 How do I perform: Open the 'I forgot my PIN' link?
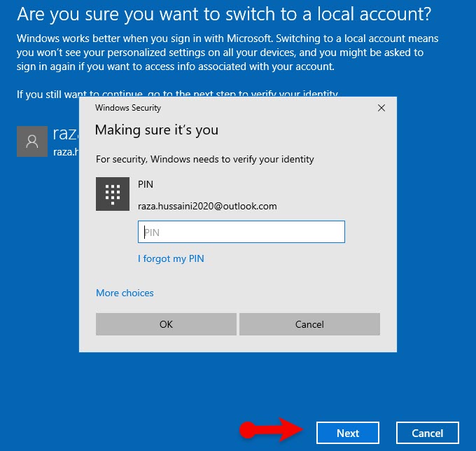171,258
